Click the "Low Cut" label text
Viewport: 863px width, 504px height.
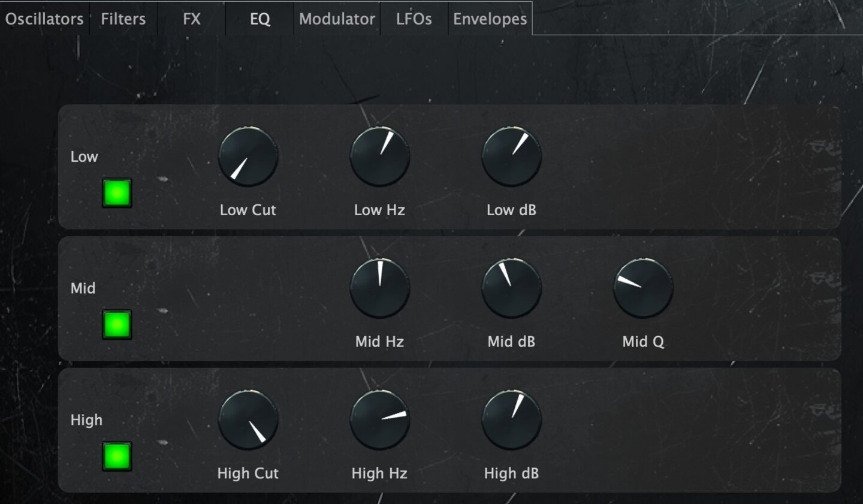[248, 210]
